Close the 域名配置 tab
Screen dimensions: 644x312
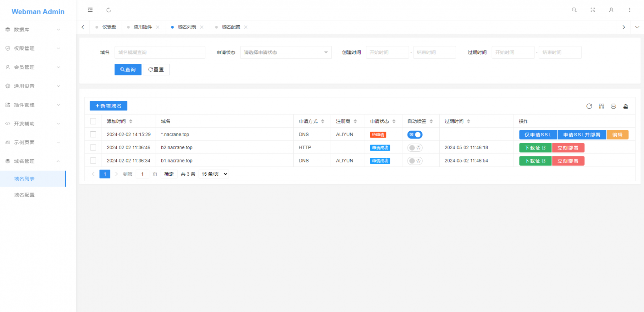(246, 27)
